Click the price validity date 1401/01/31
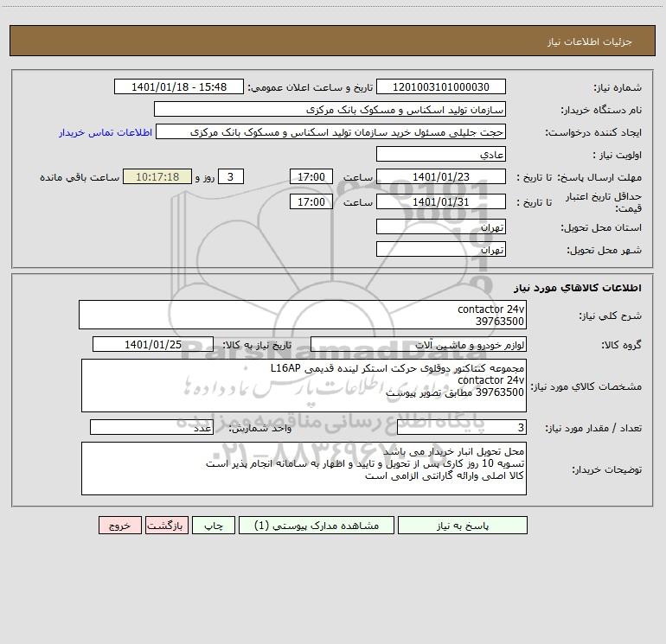 click(x=441, y=201)
